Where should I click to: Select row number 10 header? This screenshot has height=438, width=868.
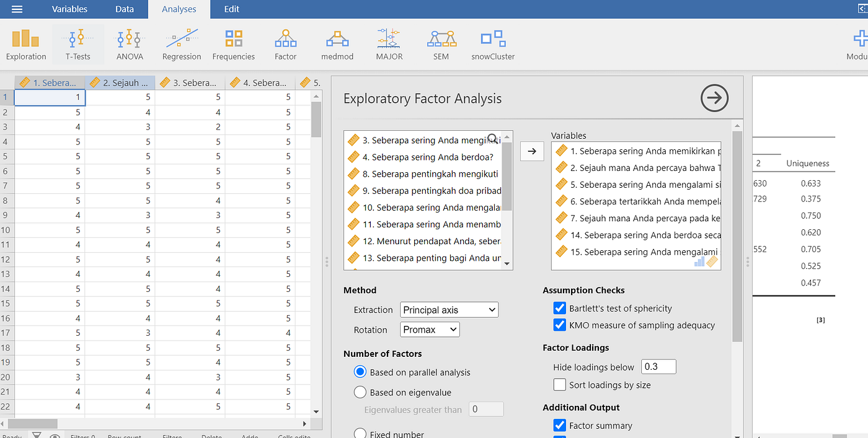pos(7,230)
